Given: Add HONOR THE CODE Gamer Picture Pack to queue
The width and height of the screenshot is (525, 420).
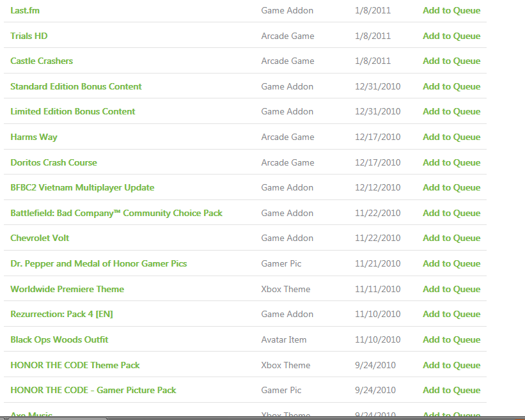Looking at the screenshot, I should click(451, 390).
